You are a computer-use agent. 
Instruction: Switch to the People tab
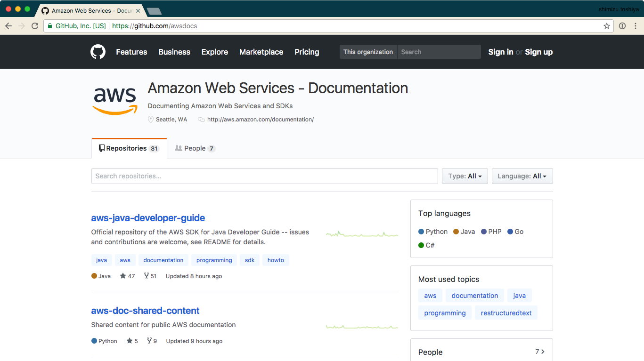click(x=195, y=148)
